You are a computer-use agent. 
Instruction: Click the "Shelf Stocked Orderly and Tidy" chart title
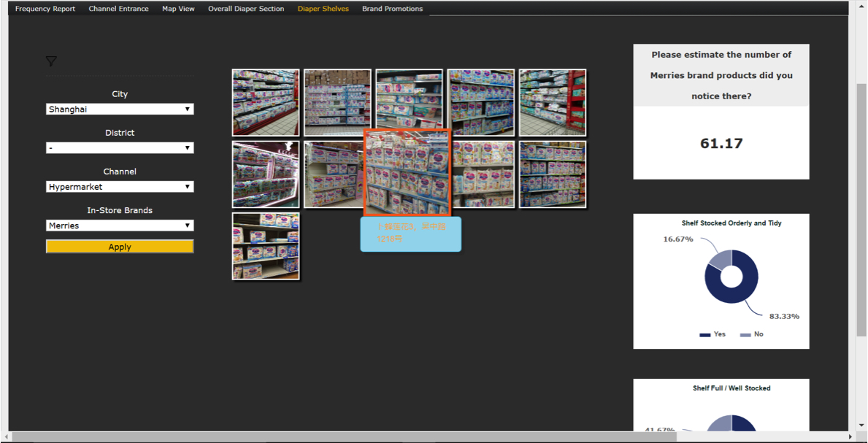coord(731,223)
